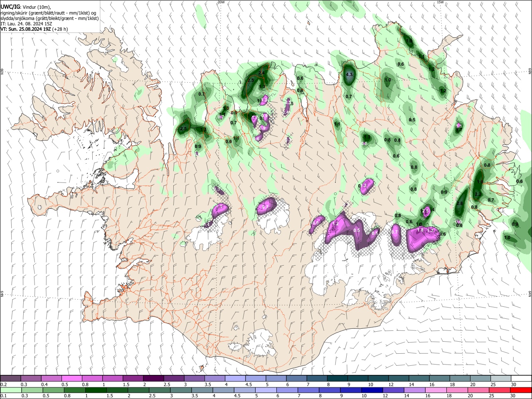532x399 pixels.
Task: Click the '20W' longitude label
Action: click(221, 2)
